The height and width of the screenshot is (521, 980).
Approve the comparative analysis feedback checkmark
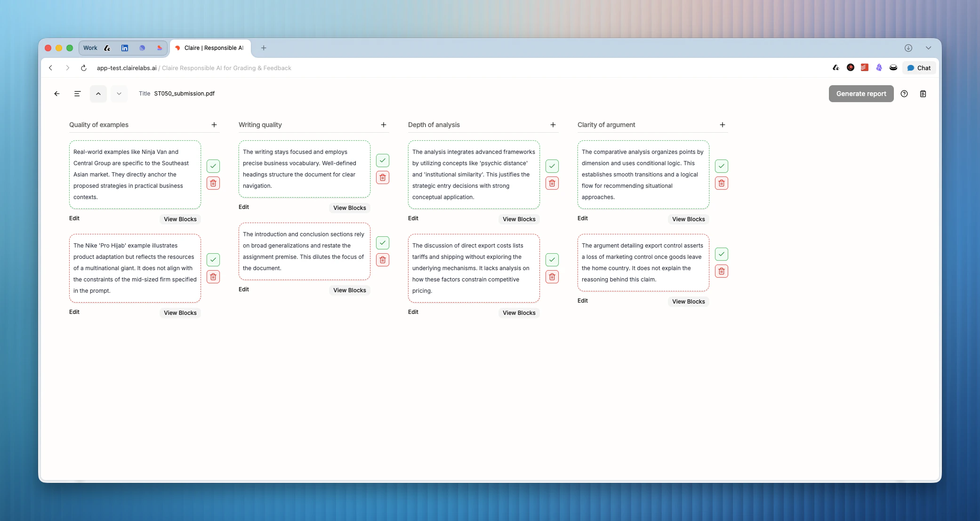(x=722, y=166)
